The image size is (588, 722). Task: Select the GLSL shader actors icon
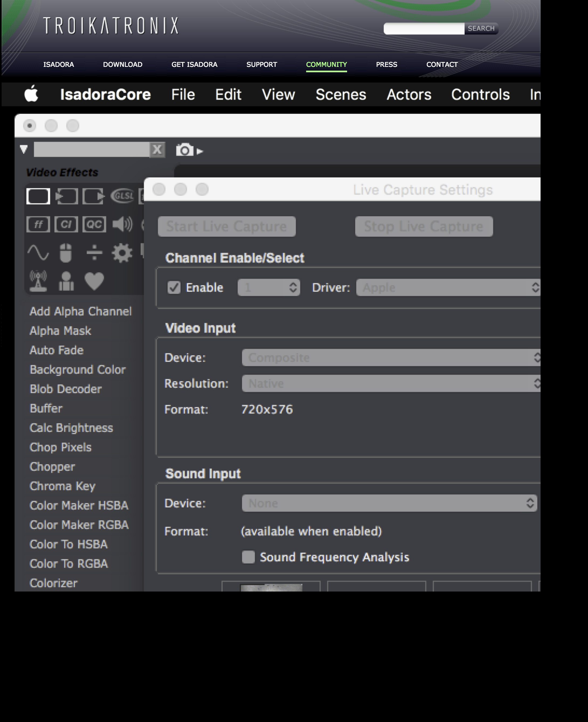[122, 196]
